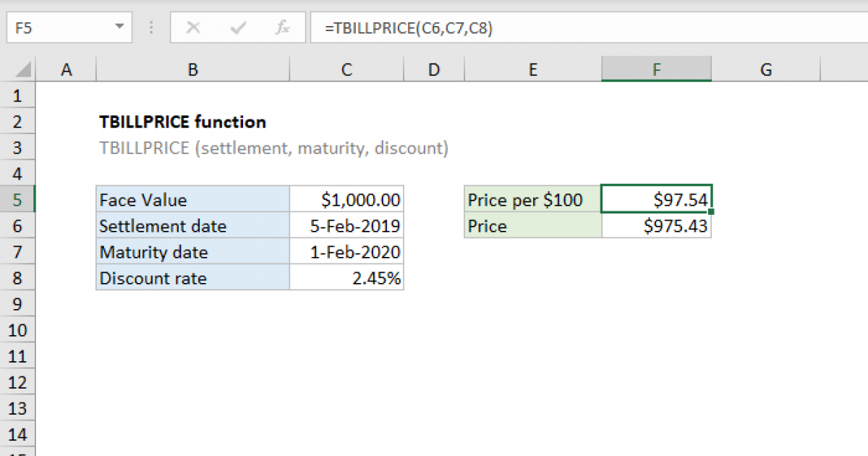Select row 10 header

[x=17, y=330]
